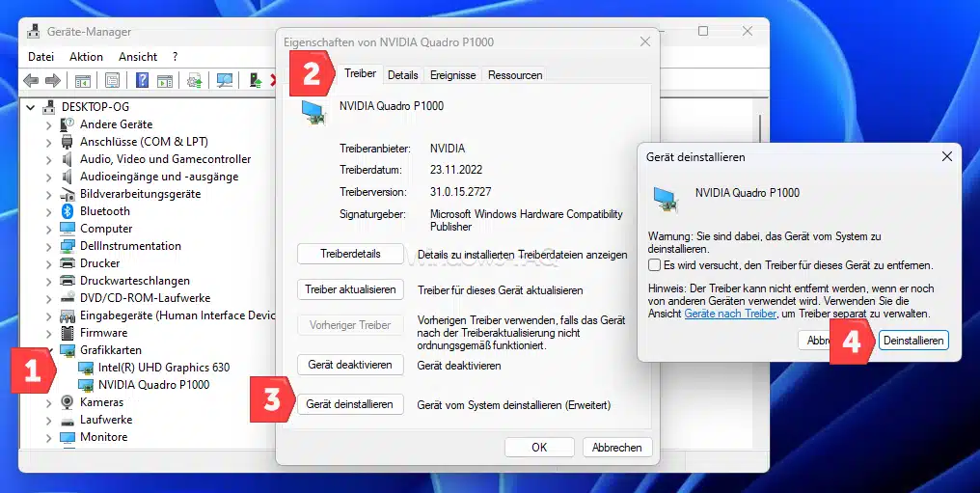
Task: Click OK in the Eigenschaften dialog
Action: tap(539, 448)
